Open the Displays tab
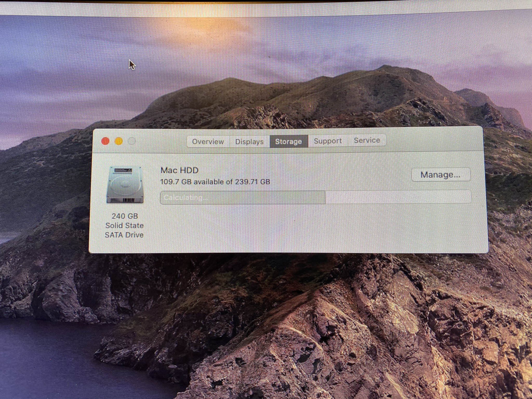The width and height of the screenshot is (532, 399). (x=249, y=142)
